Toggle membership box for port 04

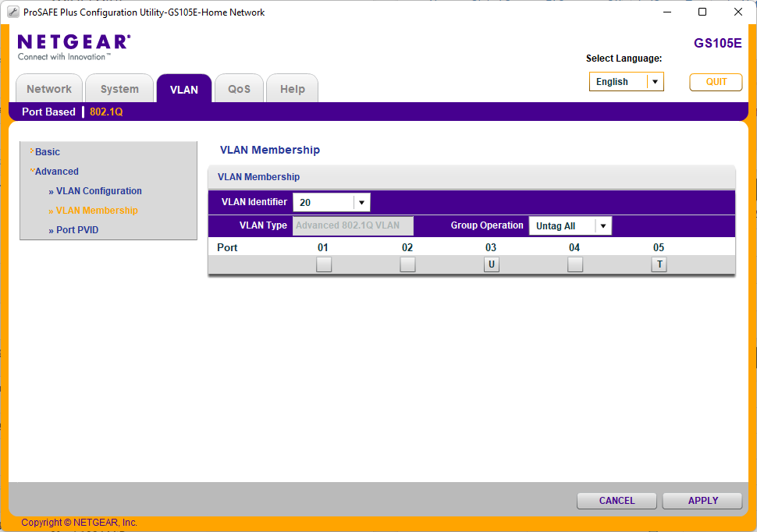(575, 264)
